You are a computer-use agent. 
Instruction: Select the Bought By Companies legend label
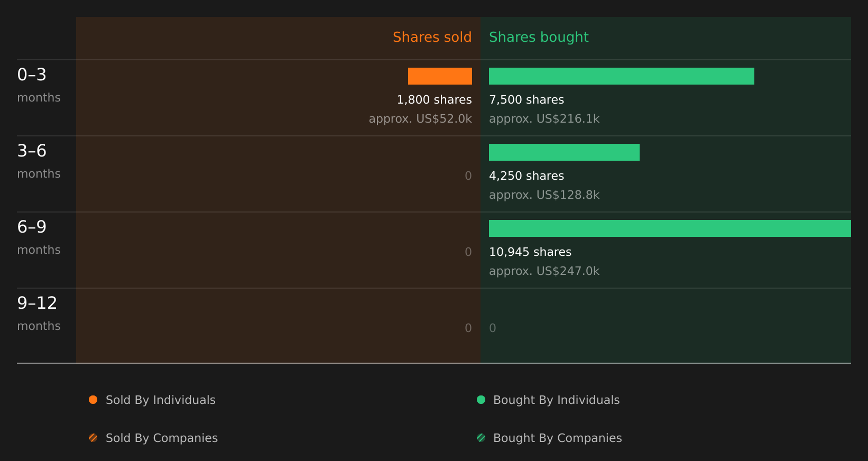[x=557, y=438]
